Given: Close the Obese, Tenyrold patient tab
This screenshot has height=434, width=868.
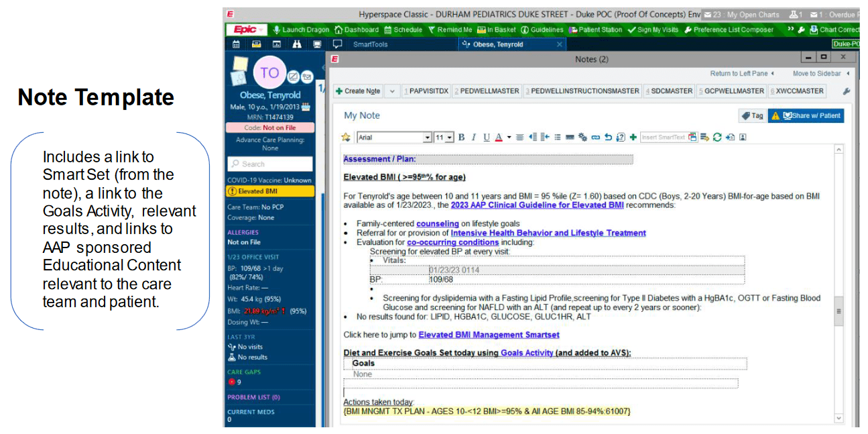Looking at the screenshot, I should click(x=560, y=44).
